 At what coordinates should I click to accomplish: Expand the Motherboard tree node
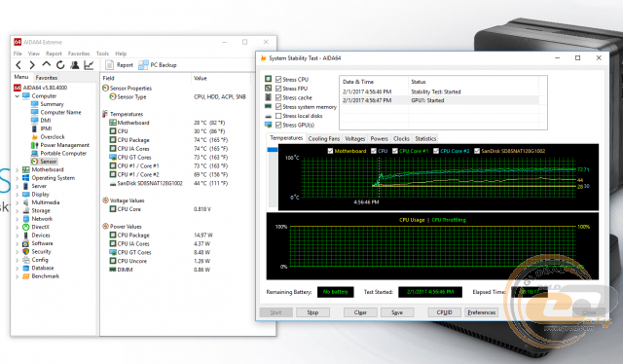click(x=18, y=169)
